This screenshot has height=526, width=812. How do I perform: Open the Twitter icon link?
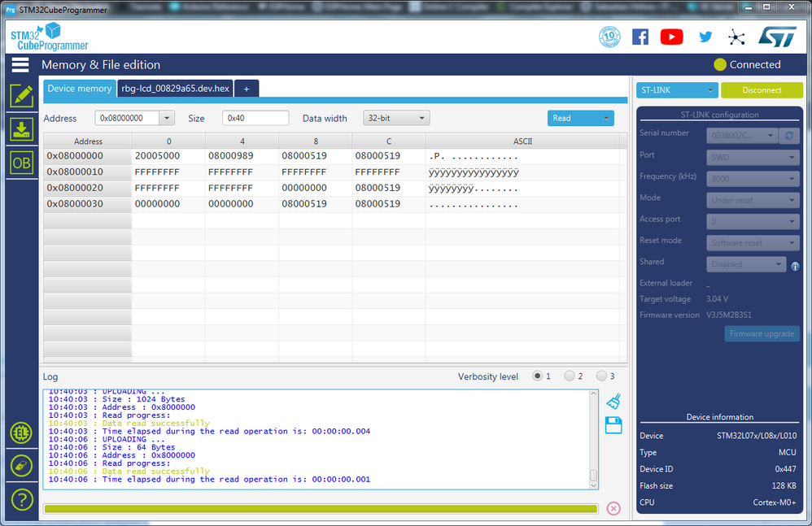pos(705,37)
